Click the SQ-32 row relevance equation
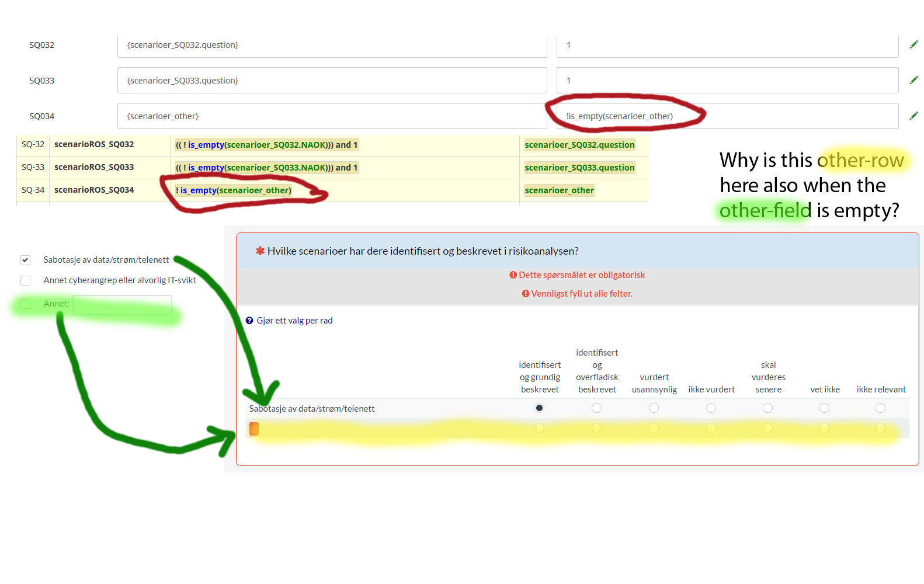The height and width of the screenshot is (584, 924). (266, 145)
